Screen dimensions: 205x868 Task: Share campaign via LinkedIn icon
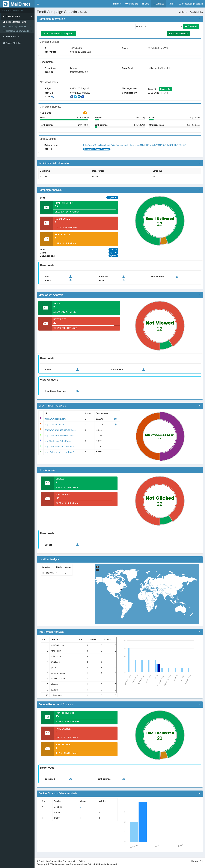click(x=79, y=97)
